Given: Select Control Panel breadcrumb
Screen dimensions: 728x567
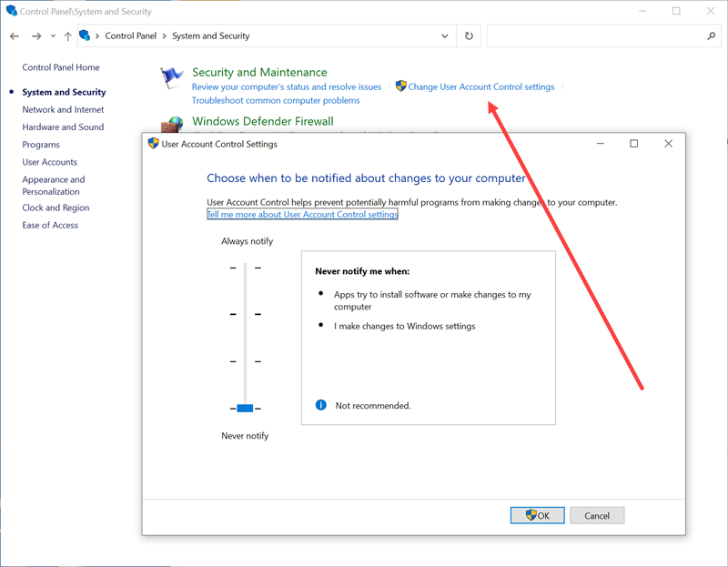Looking at the screenshot, I should click(130, 35).
